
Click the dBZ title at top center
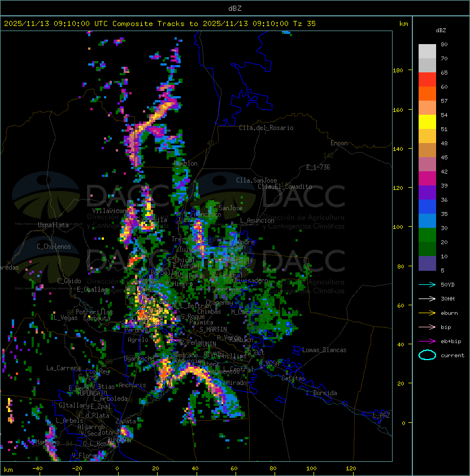click(x=235, y=8)
